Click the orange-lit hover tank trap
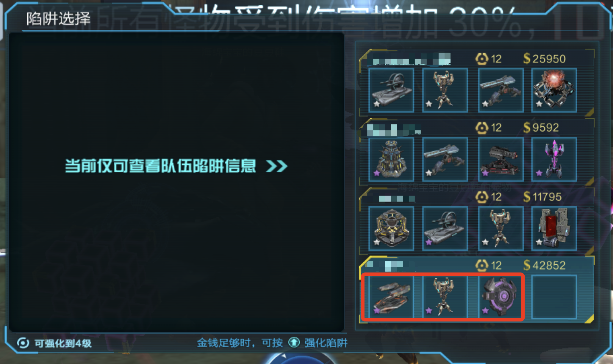613x364 pixels. coord(391,297)
